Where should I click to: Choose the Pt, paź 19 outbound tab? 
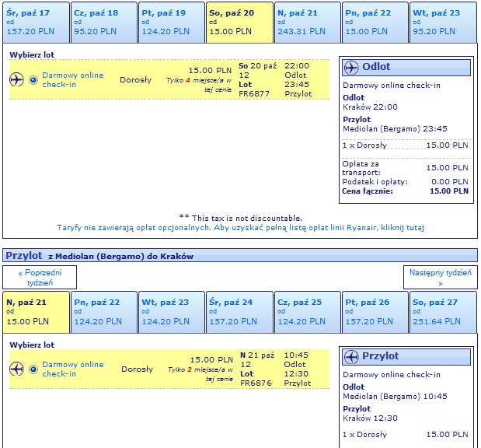[x=172, y=23]
